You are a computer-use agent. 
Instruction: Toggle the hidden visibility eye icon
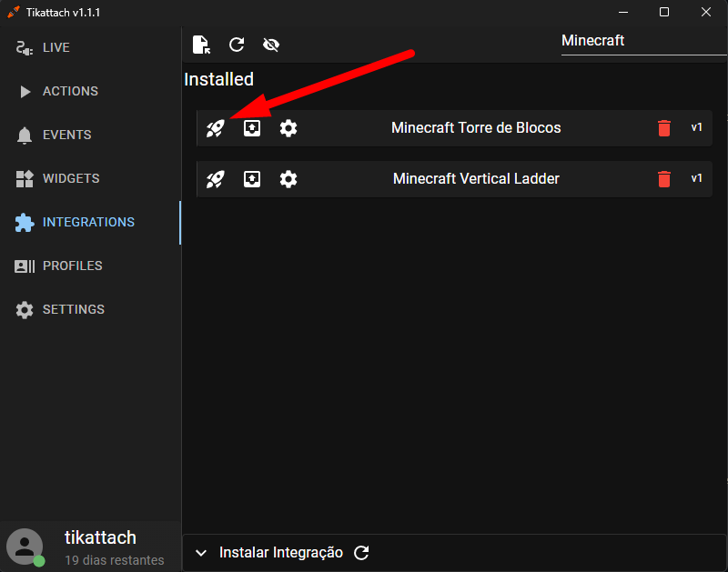coord(271,45)
